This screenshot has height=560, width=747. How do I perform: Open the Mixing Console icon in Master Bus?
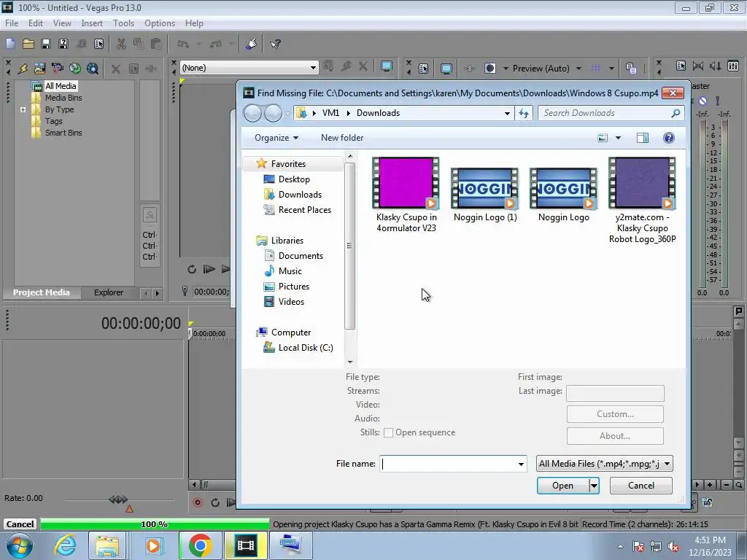click(733, 66)
